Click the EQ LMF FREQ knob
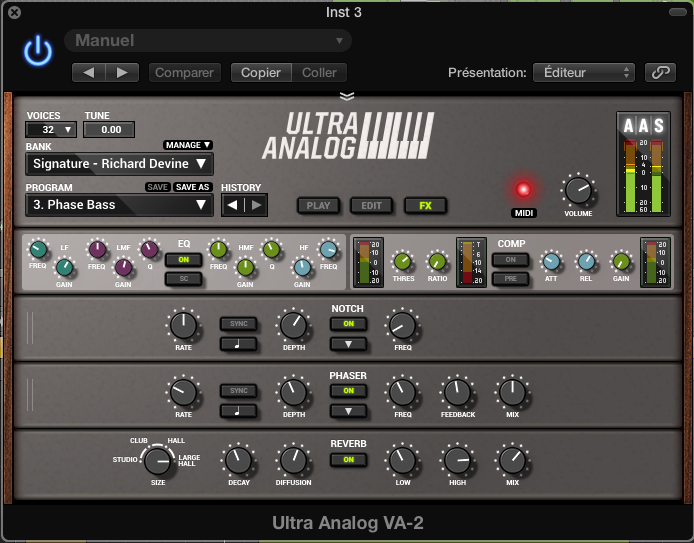This screenshot has width=694, height=543. 97,249
